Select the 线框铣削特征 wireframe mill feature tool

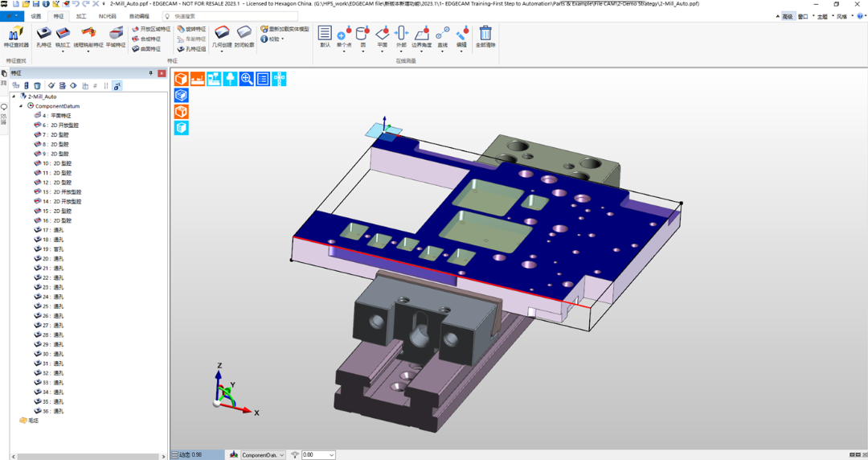point(88,35)
